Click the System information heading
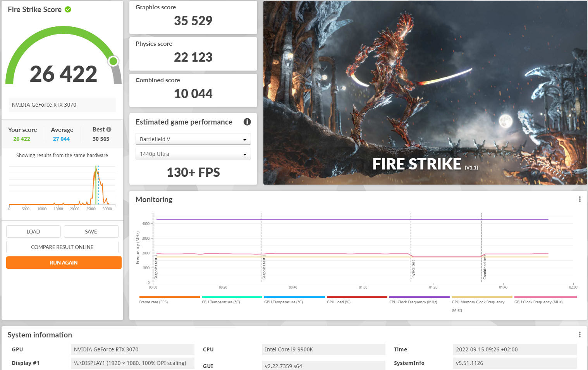 40,335
